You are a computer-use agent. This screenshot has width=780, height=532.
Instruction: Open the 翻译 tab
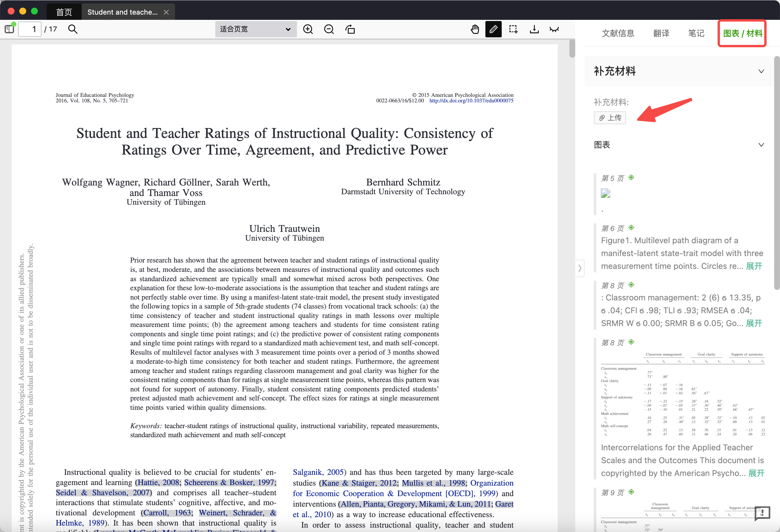coord(661,33)
